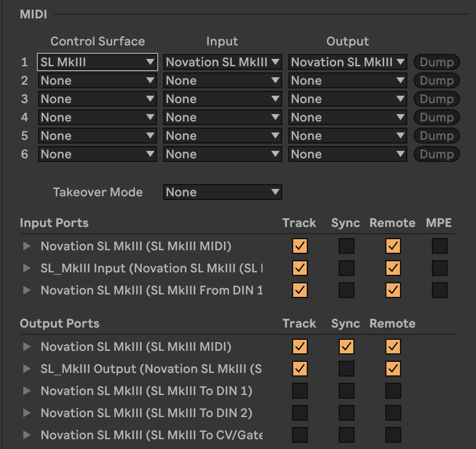Disable Remote for input SL MkIII MIDI

point(393,246)
